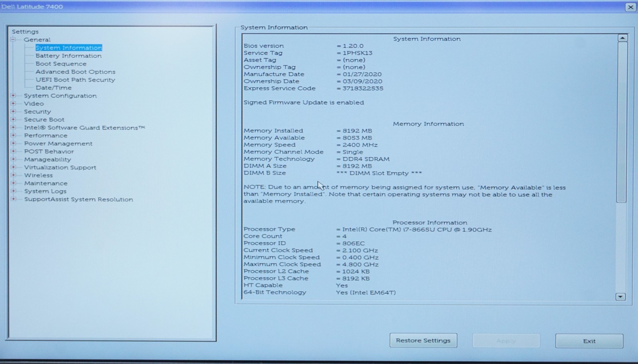The height and width of the screenshot is (364, 638).
Task: Click the scroll up arrow
Action: (622, 38)
